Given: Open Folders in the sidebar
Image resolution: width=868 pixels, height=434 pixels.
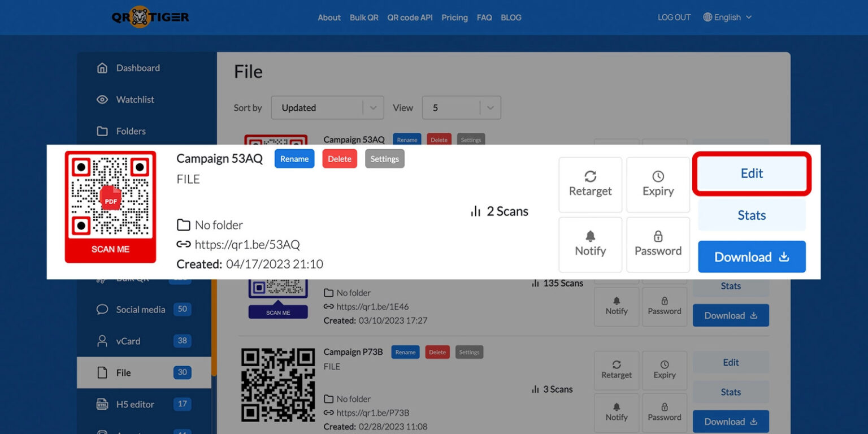Looking at the screenshot, I should point(144,131).
